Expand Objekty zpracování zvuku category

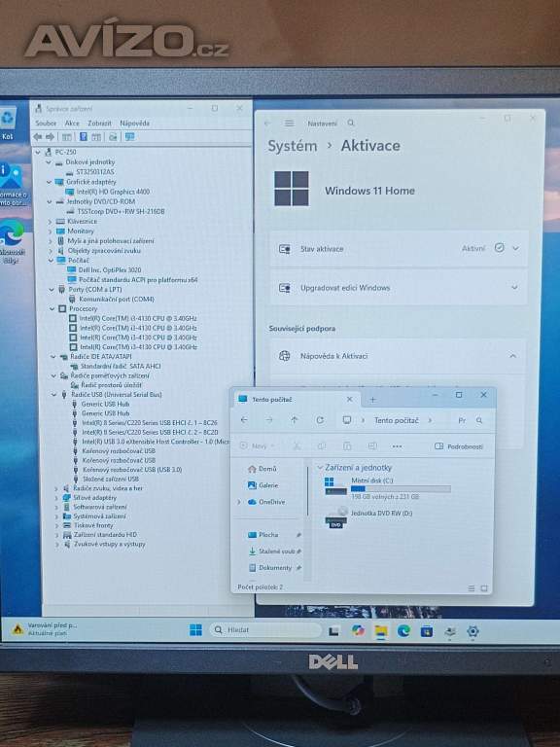click(x=51, y=251)
